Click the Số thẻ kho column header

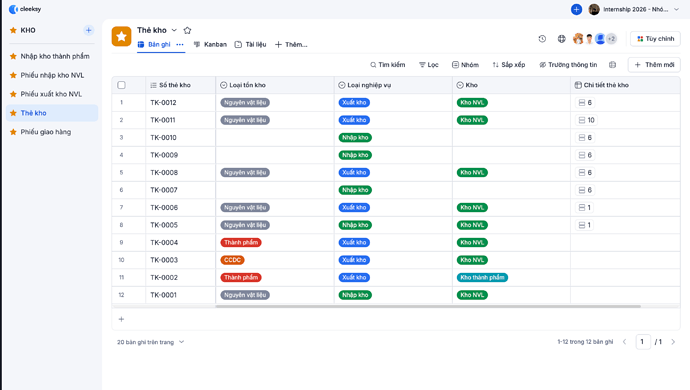coord(180,85)
